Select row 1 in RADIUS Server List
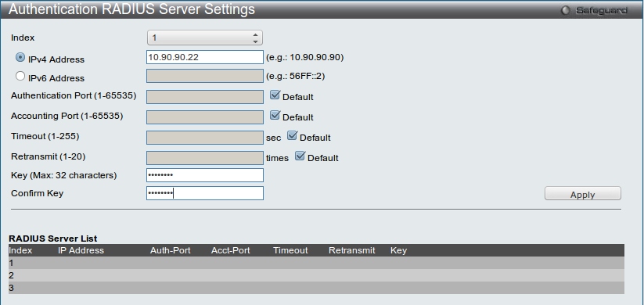This screenshot has height=305, width=644. pos(316,263)
